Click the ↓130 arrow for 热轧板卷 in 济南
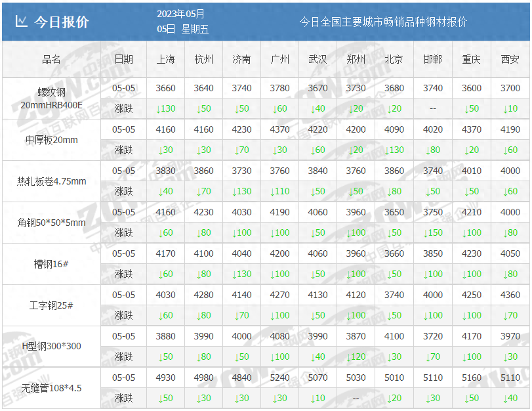 241,192
